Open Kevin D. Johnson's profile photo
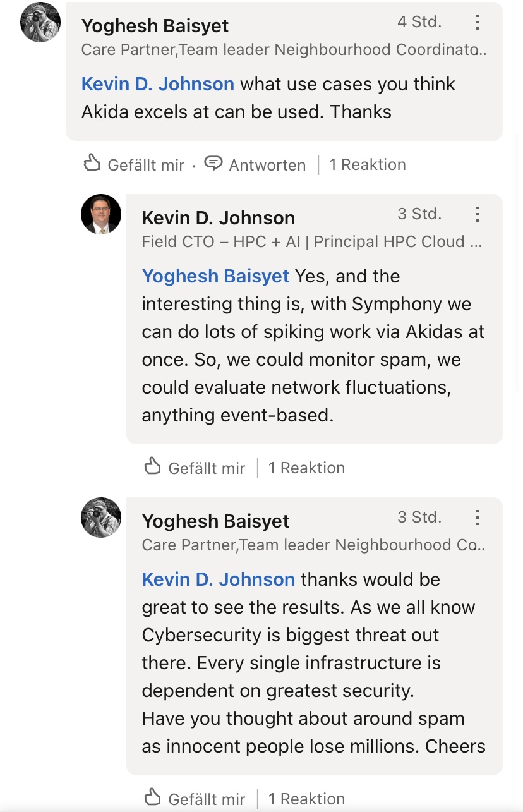 [101, 214]
